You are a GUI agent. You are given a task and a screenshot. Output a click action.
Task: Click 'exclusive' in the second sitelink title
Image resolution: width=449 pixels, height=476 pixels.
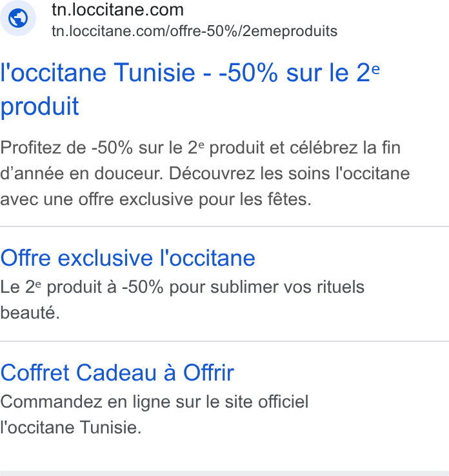tap(105, 258)
